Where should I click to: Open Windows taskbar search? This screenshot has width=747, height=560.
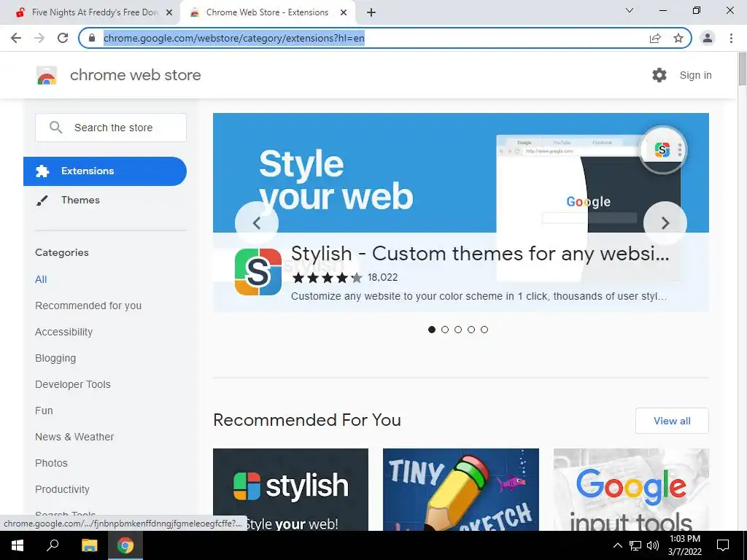(53, 545)
